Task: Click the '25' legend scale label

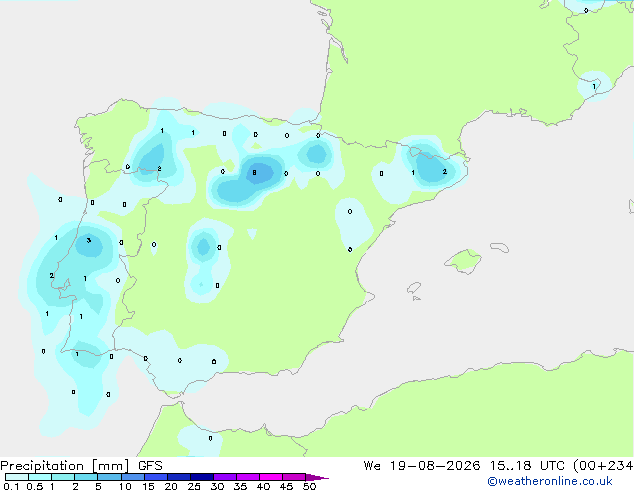Action: coord(194,486)
